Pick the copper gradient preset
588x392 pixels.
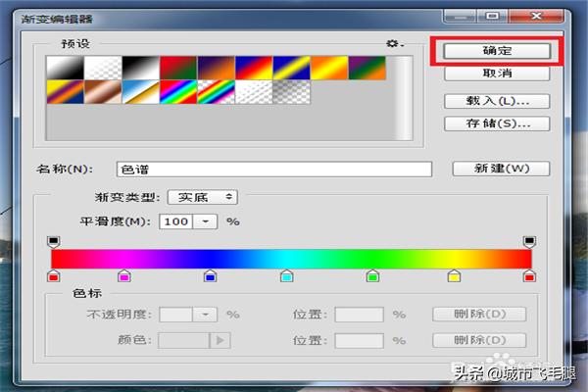pyautogui.click(x=103, y=91)
